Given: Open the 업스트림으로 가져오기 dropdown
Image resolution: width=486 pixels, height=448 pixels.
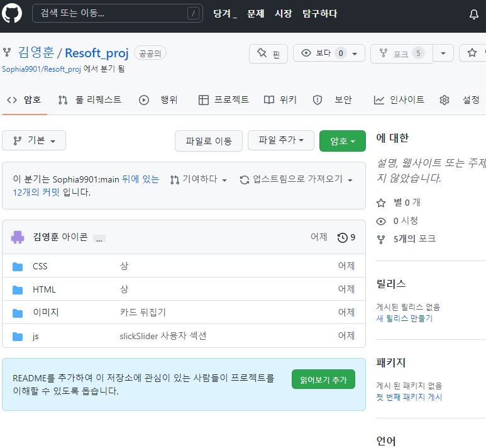Looking at the screenshot, I should coord(296,179).
